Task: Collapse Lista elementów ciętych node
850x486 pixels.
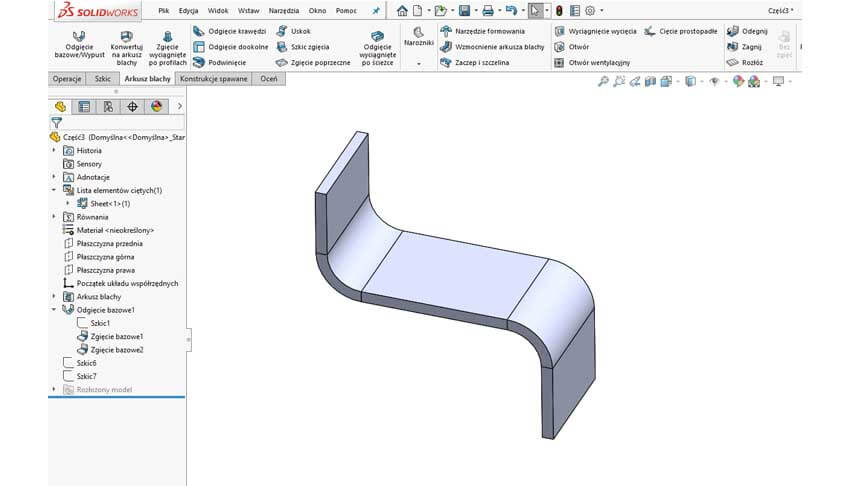Action: pos(54,190)
